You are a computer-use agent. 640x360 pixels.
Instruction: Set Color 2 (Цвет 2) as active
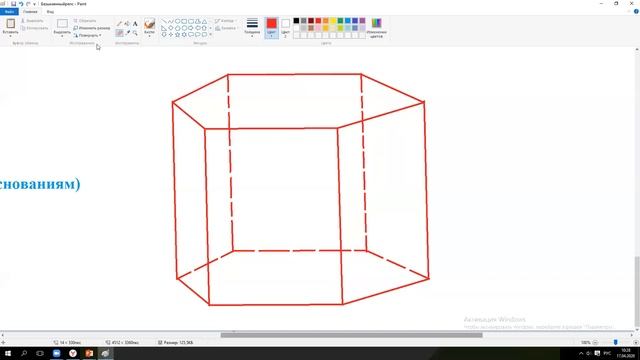point(285,28)
